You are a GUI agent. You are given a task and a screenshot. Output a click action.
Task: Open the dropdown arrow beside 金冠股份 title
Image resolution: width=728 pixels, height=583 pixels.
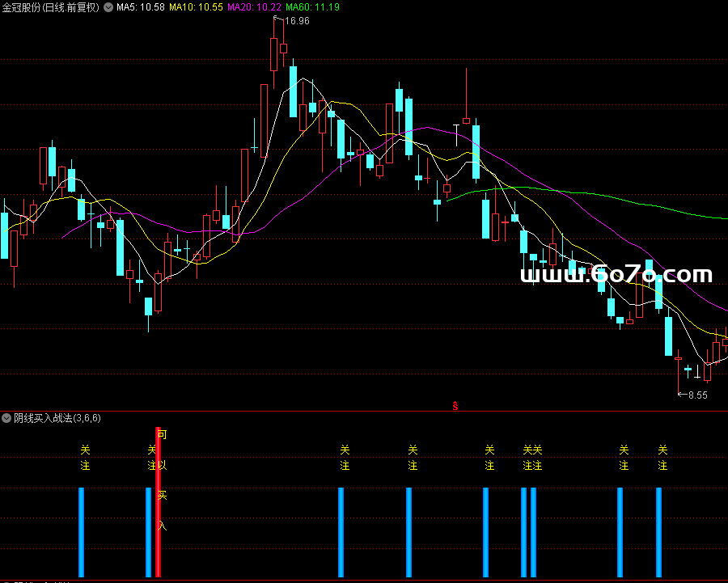[108, 7]
